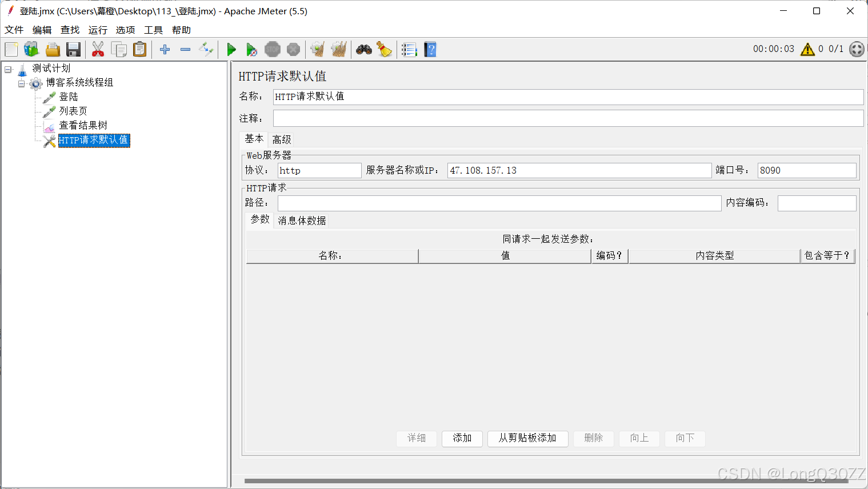
Task: Click the Clear All double broom icon
Action: (339, 50)
